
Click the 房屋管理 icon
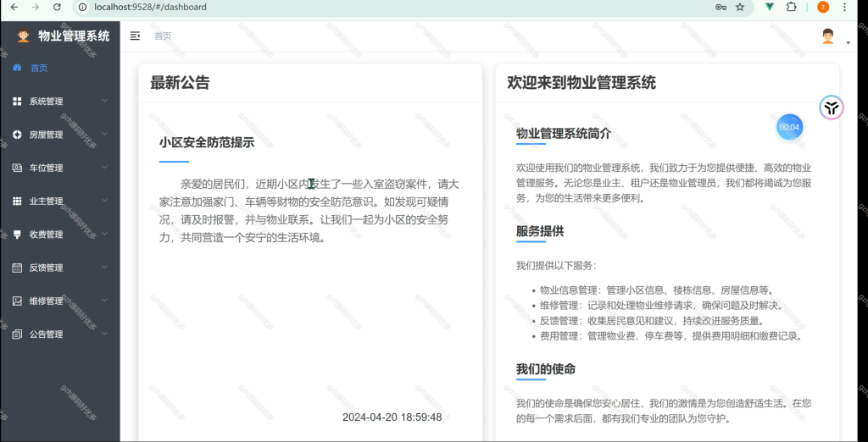(x=17, y=135)
